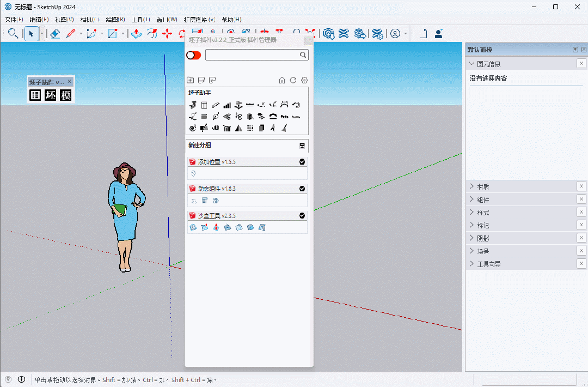Viewport: 588px width, 387px height.
Task: Open dropdown arrow beside user account icon
Action: click(406, 34)
